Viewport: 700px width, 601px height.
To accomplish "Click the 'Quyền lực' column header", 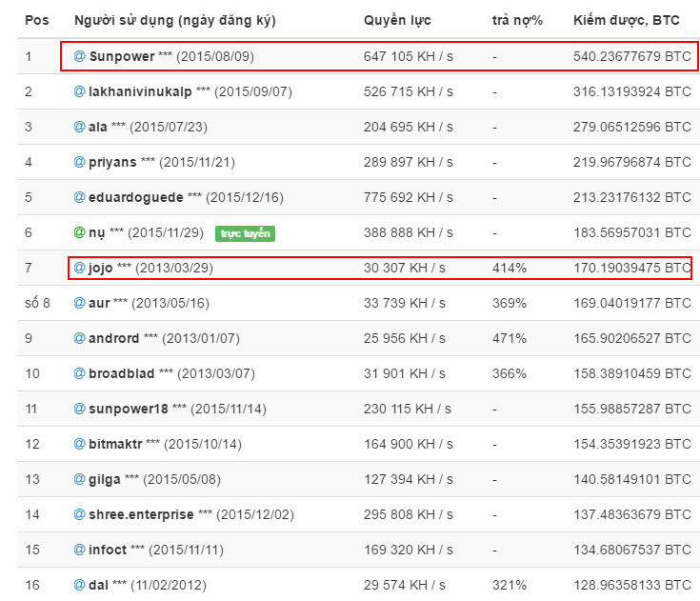I will click(x=397, y=21).
